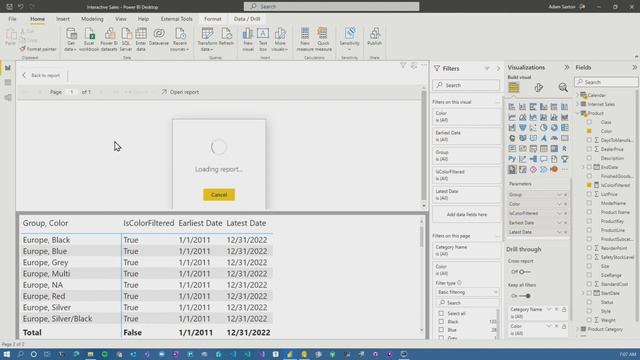Check the ListPrice field
The height and width of the screenshot is (360, 640).
(x=589, y=194)
